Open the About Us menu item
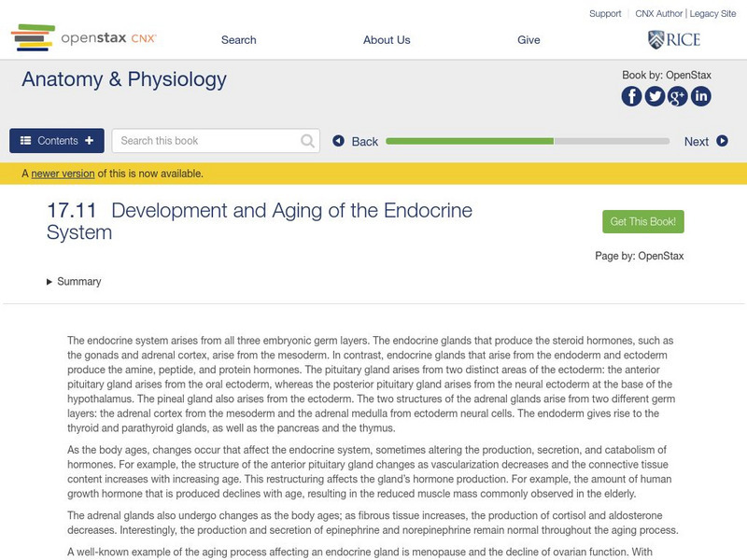 tap(387, 40)
